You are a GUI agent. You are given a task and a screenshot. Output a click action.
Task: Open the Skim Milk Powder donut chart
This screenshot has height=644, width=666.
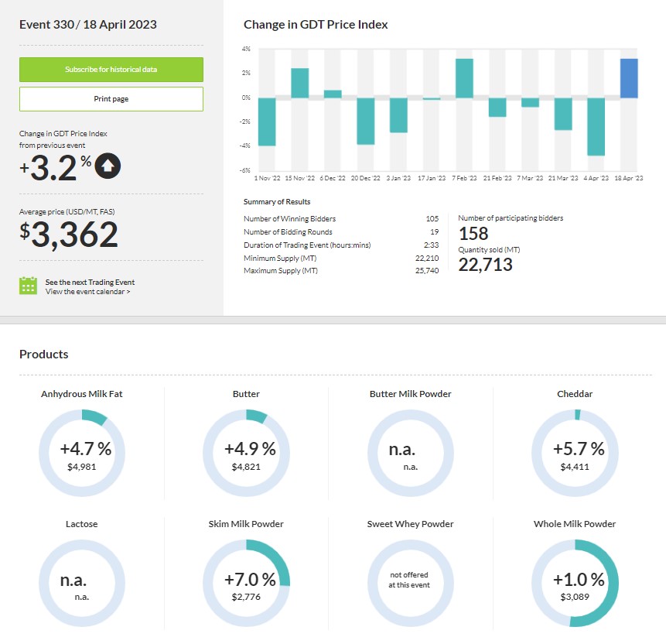coord(246,583)
